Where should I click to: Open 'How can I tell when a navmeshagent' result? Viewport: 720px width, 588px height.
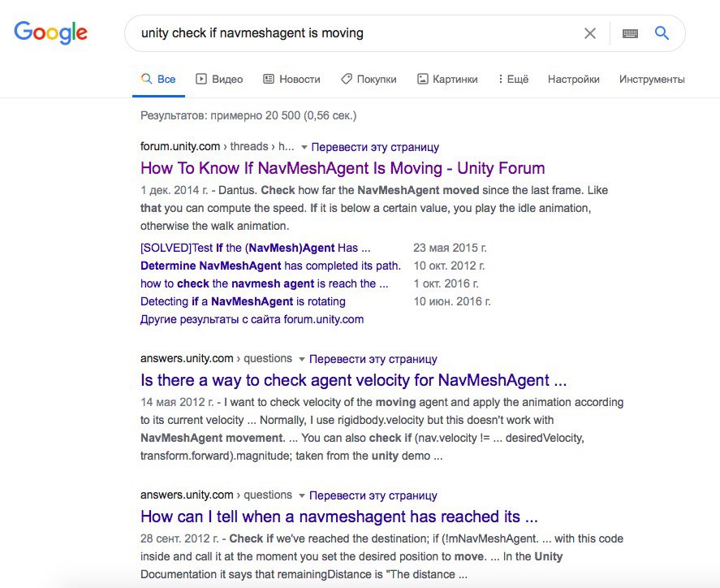(338, 517)
